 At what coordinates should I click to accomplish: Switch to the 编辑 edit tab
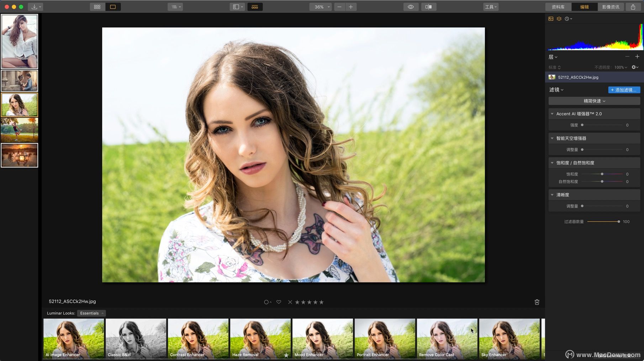pos(584,7)
